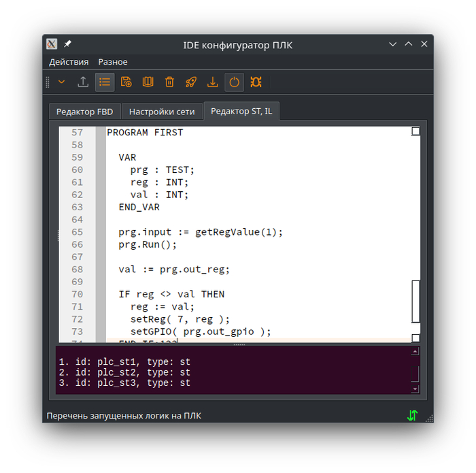Toggle the list of running logics icon
The height and width of the screenshot is (473, 476).
point(105,82)
